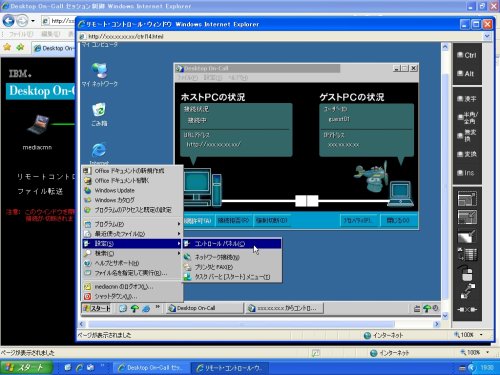Viewport: 500px width, 375px height.
Task: Open Windows カタログ from the Start menu
Action: [x=132, y=200]
